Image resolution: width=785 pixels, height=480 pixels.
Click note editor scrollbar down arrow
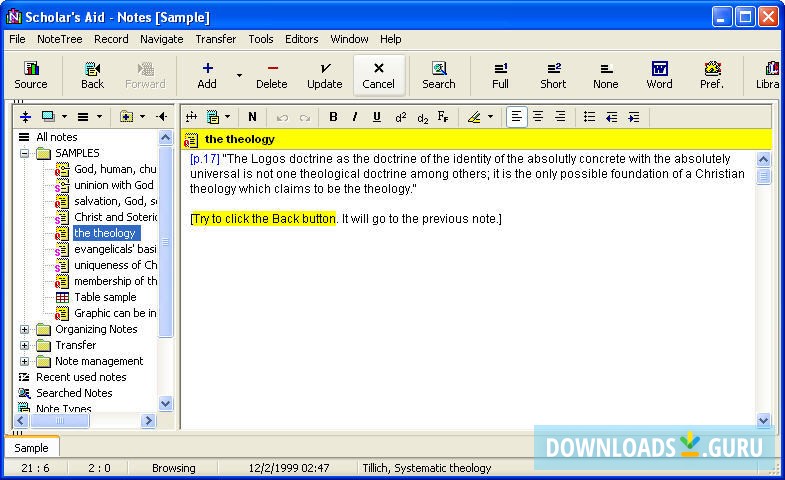point(763,421)
